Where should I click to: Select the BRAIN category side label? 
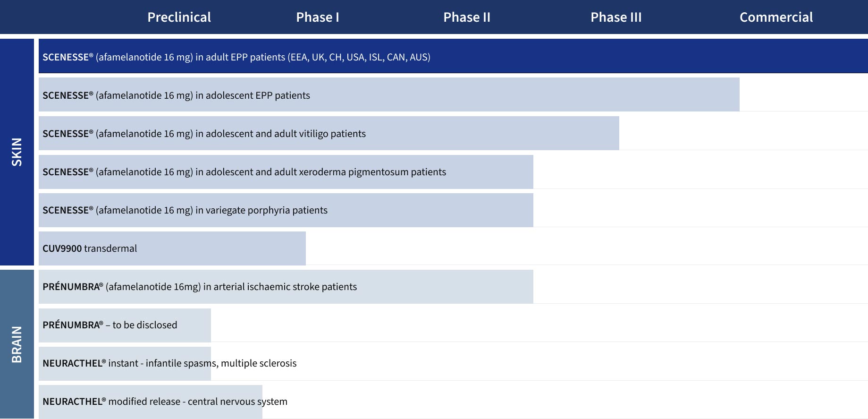click(x=17, y=344)
